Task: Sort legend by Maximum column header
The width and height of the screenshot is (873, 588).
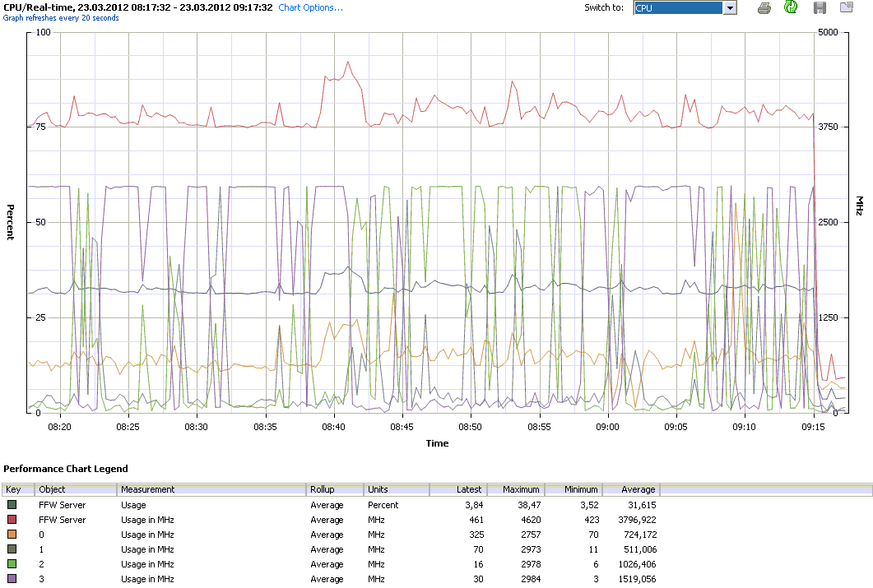Action: pos(516,489)
